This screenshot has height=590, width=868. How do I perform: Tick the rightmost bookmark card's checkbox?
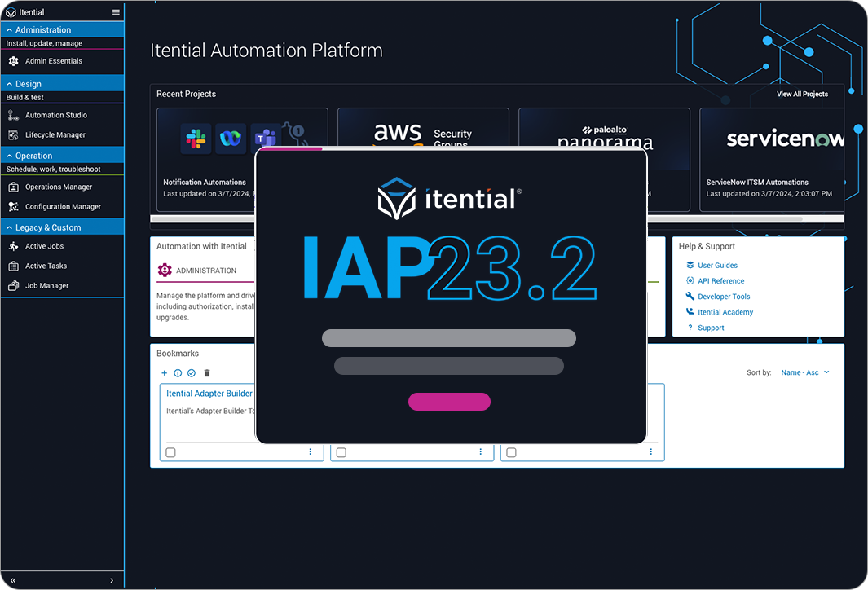(x=511, y=453)
